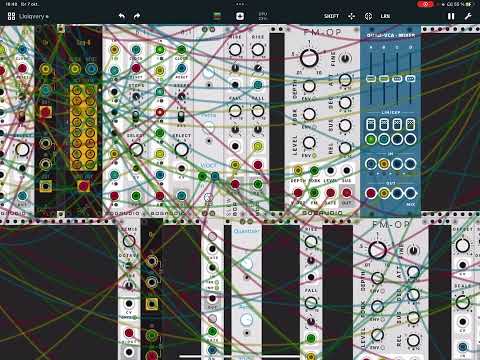
Task: Click the OFFSET knob in lower right module
Action: point(462,245)
